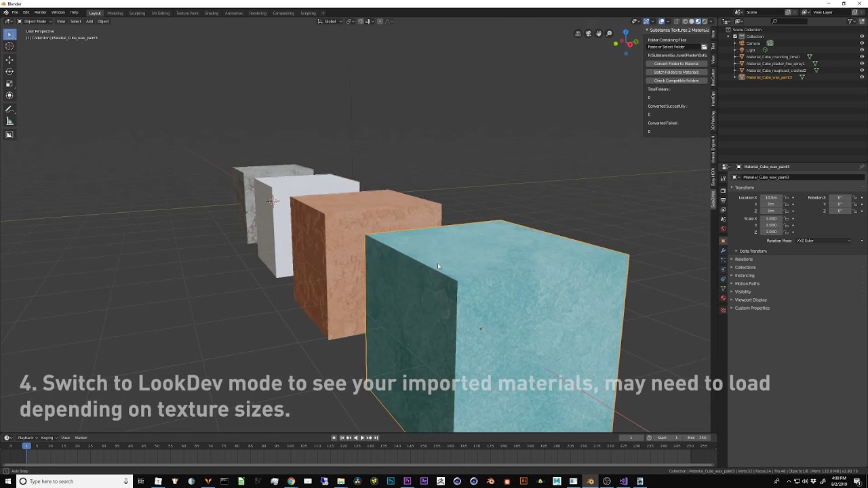Viewport: 868px width, 488px height.
Task: Select the Rotate tool in the toolbar
Action: [9, 71]
